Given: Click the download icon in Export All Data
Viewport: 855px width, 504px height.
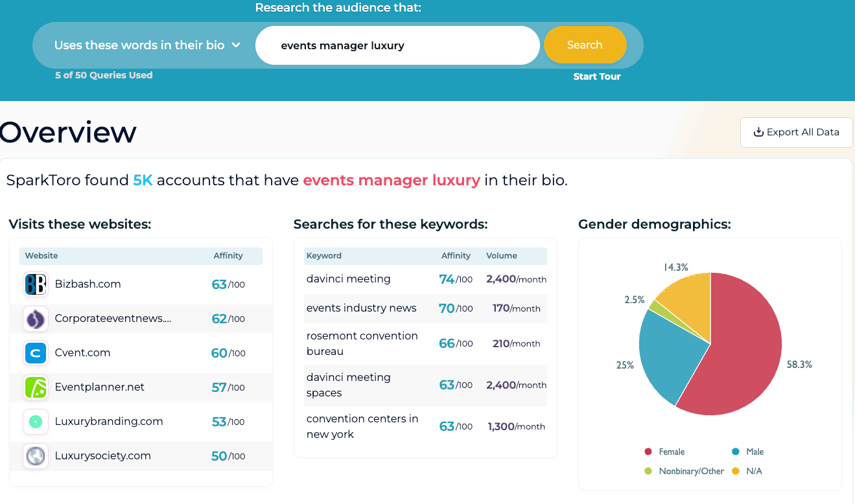Looking at the screenshot, I should tap(758, 132).
